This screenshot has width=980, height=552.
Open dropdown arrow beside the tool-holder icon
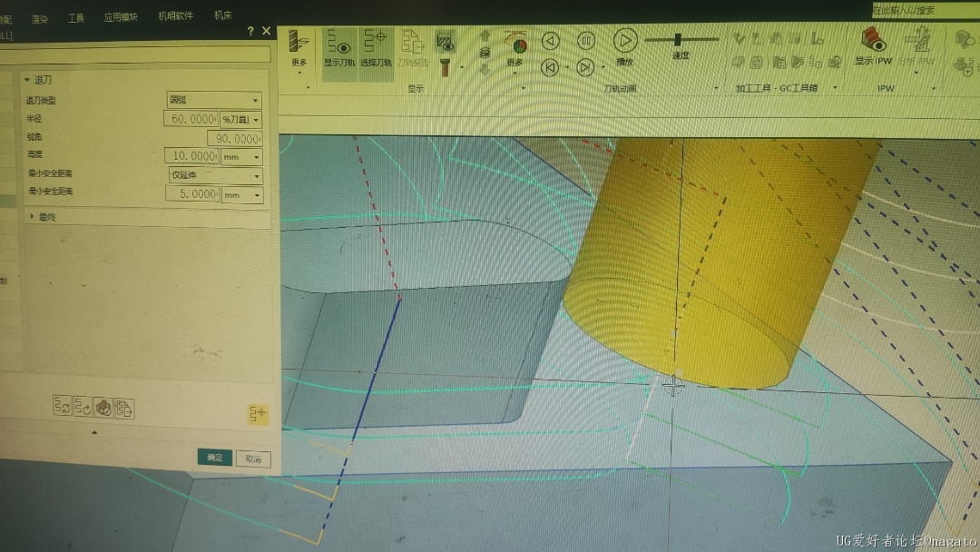[x=462, y=67]
